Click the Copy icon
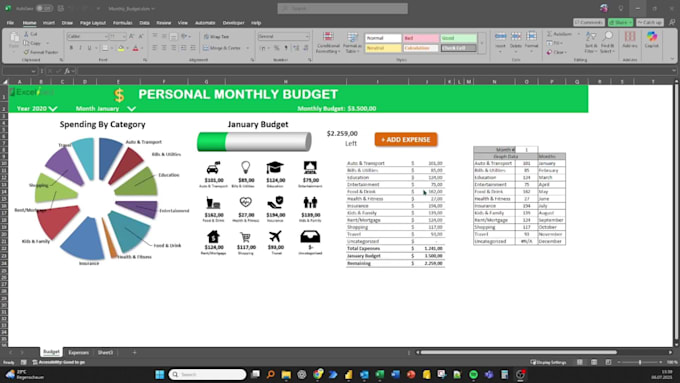 32,43
